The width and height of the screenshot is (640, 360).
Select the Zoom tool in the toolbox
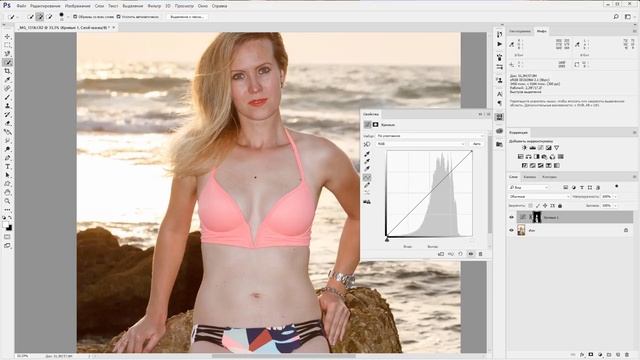[x=7, y=201]
